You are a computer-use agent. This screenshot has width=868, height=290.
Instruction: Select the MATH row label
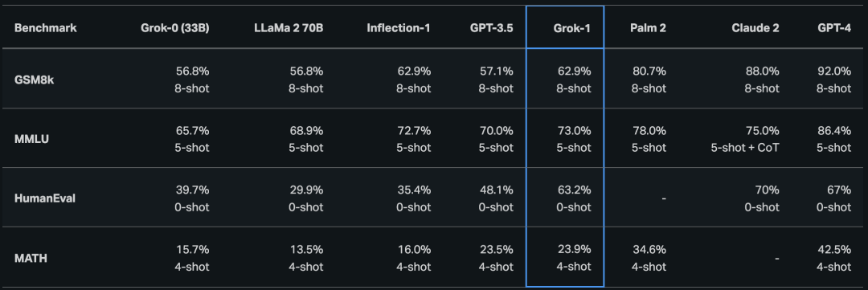coord(31,258)
